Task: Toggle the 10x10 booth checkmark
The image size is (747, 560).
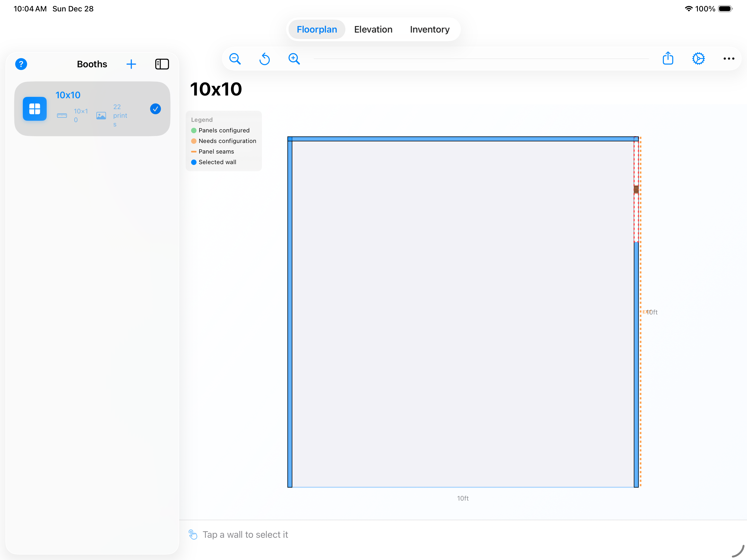Action: 155,109
